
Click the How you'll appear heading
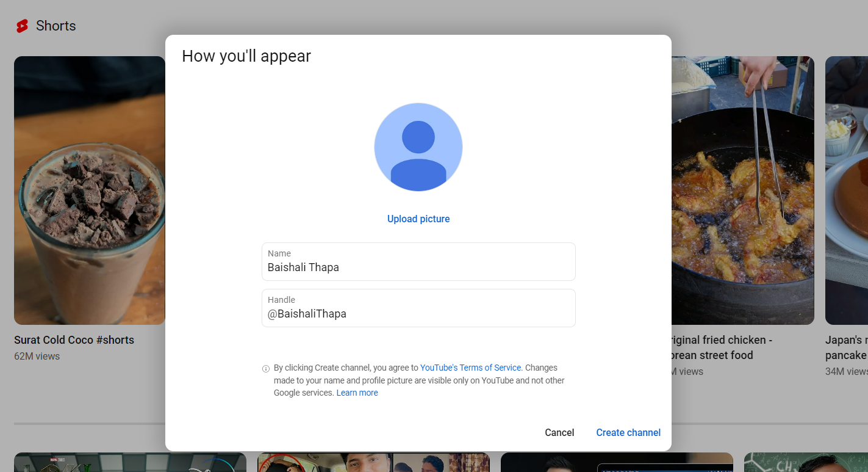[x=246, y=56]
